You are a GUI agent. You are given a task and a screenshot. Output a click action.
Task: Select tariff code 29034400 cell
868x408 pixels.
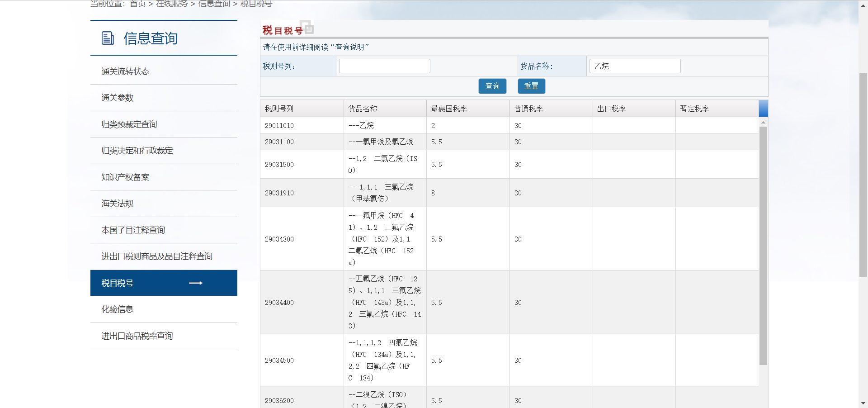tap(302, 302)
